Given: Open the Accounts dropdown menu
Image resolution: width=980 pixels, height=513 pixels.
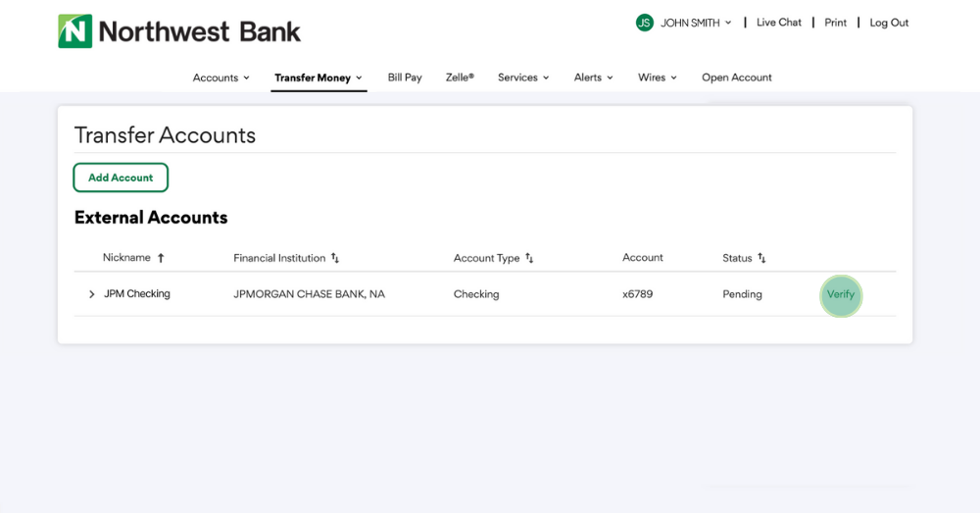Looking at the screenshot, I should click(x=220, y=77).
